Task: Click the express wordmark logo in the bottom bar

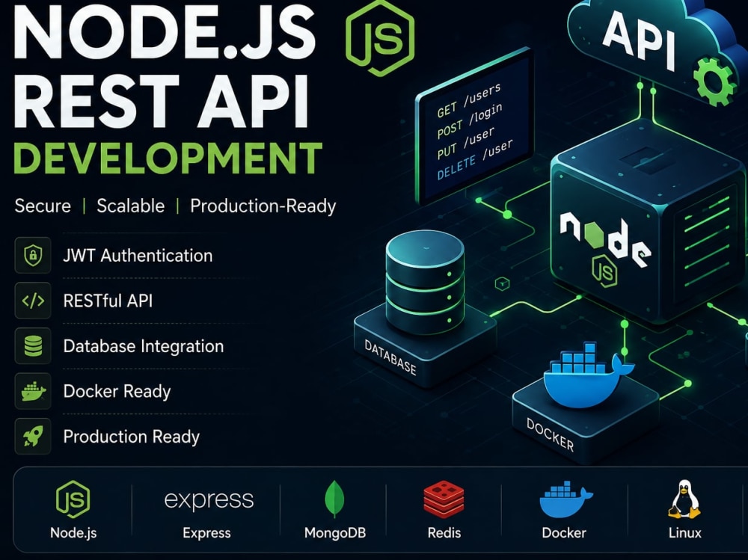Action: click(209, 500)
